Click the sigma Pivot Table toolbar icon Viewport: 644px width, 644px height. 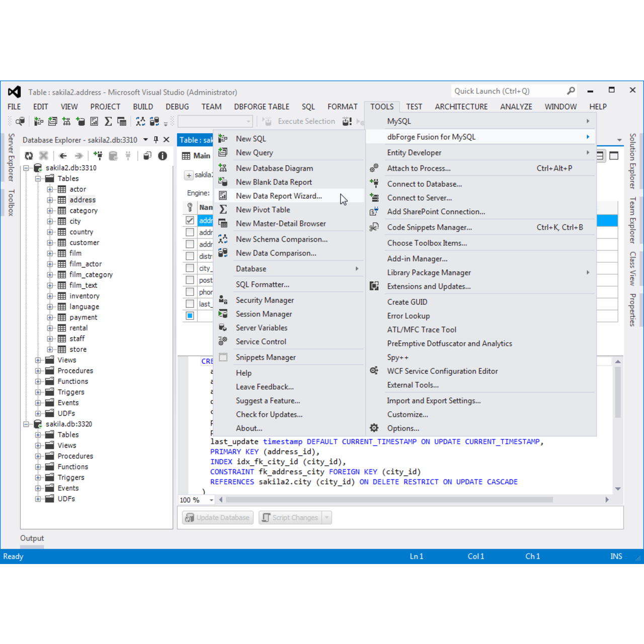click(108, 121)
